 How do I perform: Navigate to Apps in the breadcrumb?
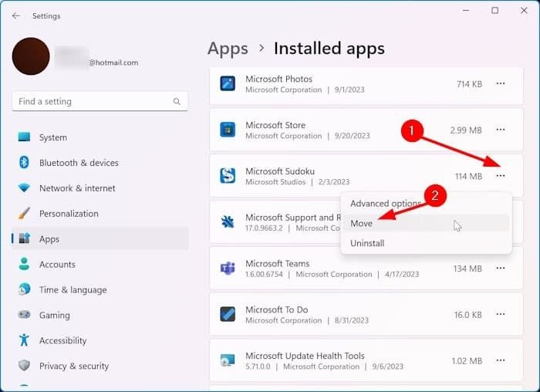[228, 49]
